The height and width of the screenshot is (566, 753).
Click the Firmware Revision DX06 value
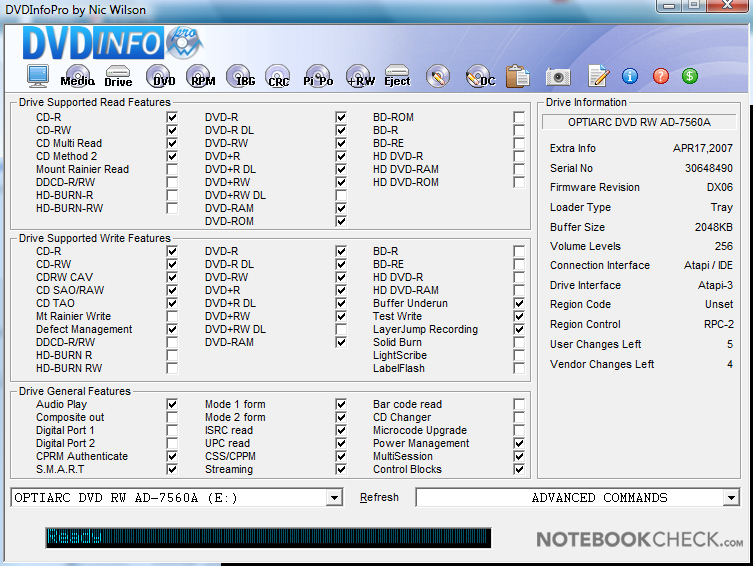point(719,187)
